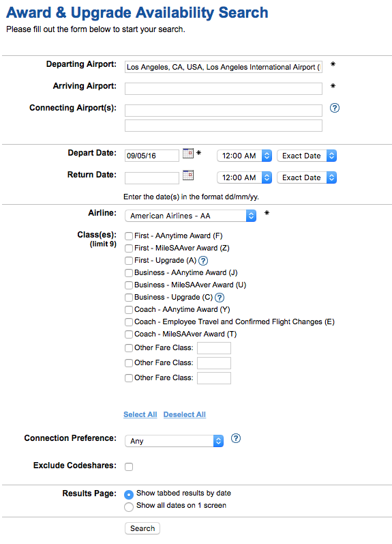Click the Search button
392x544 pixels.
tap(142, 528)
